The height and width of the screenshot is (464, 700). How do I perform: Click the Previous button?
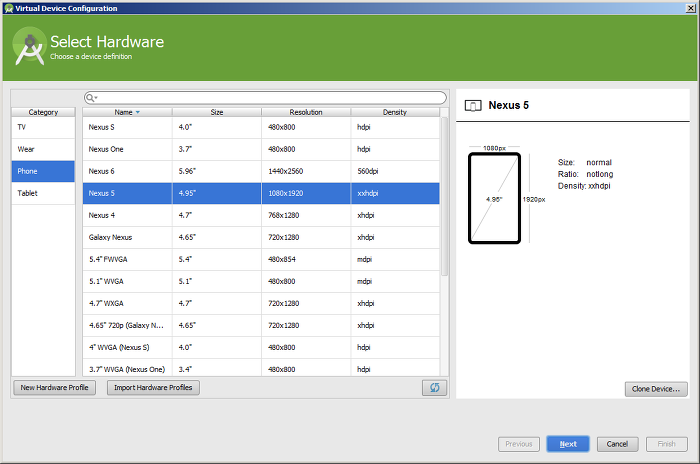coord(519,444)
